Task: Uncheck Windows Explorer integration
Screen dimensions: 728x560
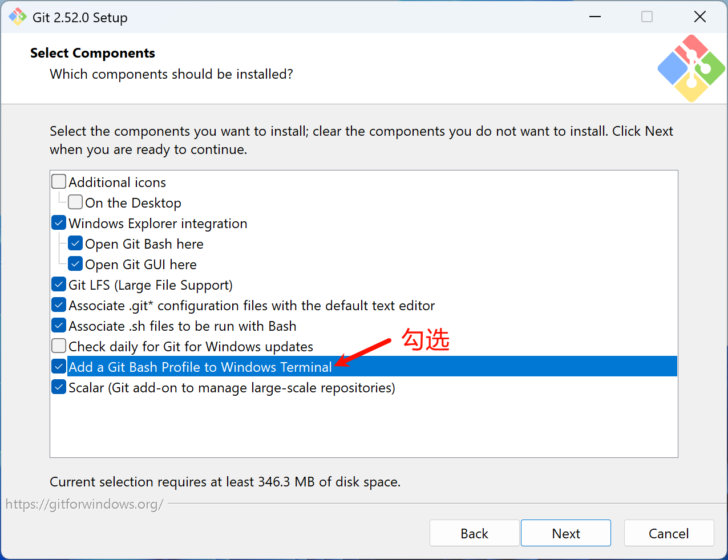Action: pyautogui.click(x=59, y=223)
